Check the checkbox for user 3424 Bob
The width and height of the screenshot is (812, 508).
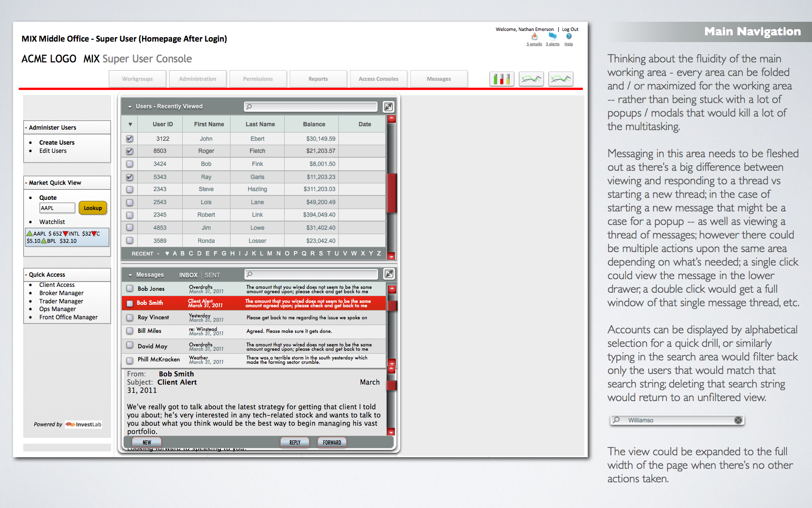click(130, 164)
